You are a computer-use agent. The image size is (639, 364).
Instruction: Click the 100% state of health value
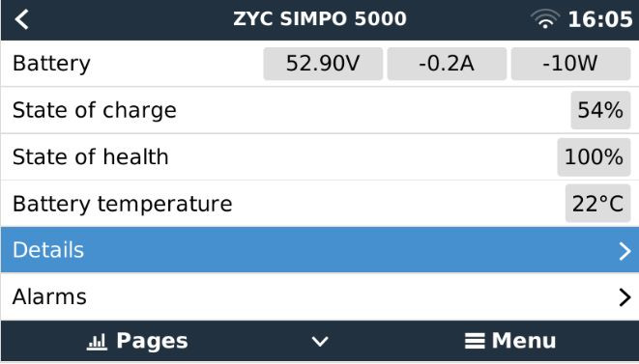tap(594, 156)
